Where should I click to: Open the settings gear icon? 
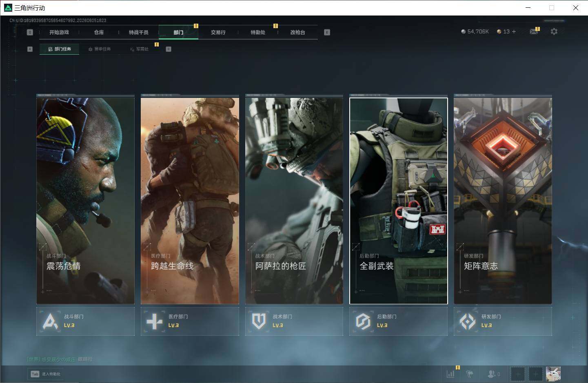pyautogui.click(x=554, y=31)
